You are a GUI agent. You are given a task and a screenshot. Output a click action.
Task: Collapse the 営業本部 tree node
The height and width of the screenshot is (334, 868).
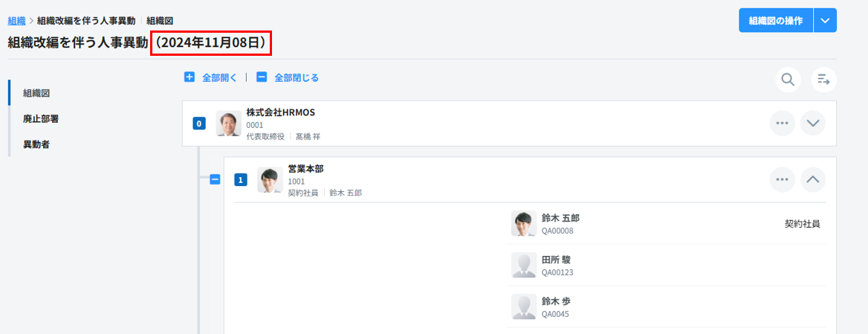[215, 179]
